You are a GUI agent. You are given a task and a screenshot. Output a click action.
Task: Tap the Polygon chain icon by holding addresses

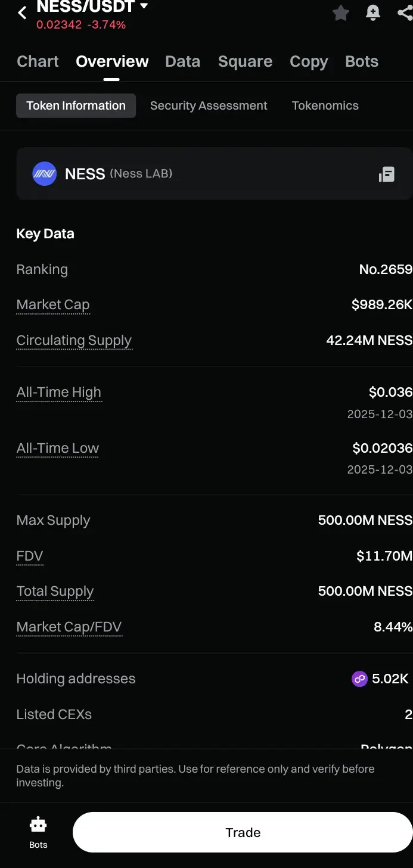(x=359, y=679)
